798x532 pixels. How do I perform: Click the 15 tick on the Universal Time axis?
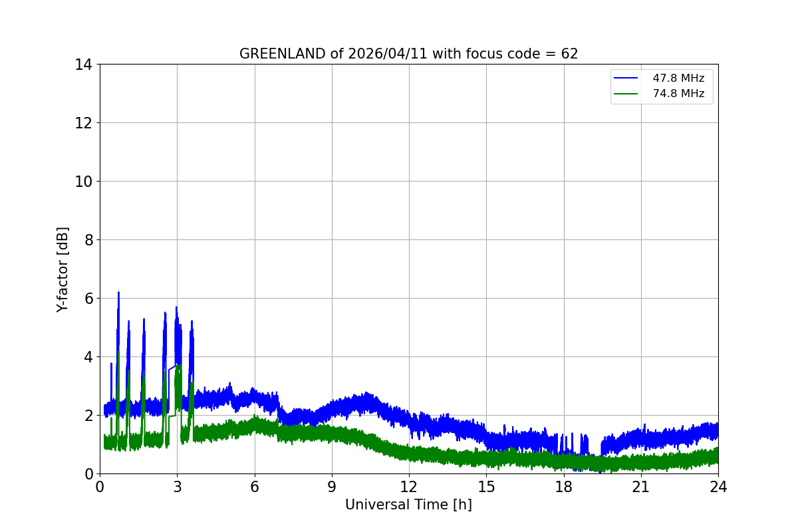click(486, 487)
